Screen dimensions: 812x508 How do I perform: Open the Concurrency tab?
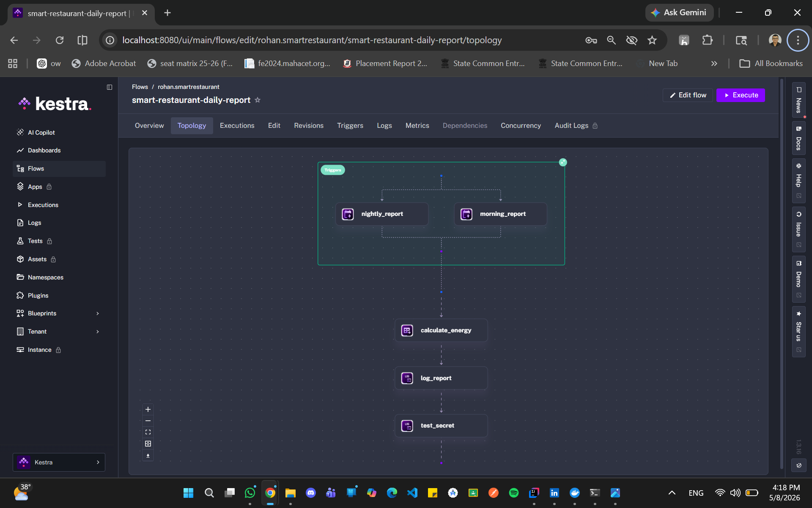[521, 126]
